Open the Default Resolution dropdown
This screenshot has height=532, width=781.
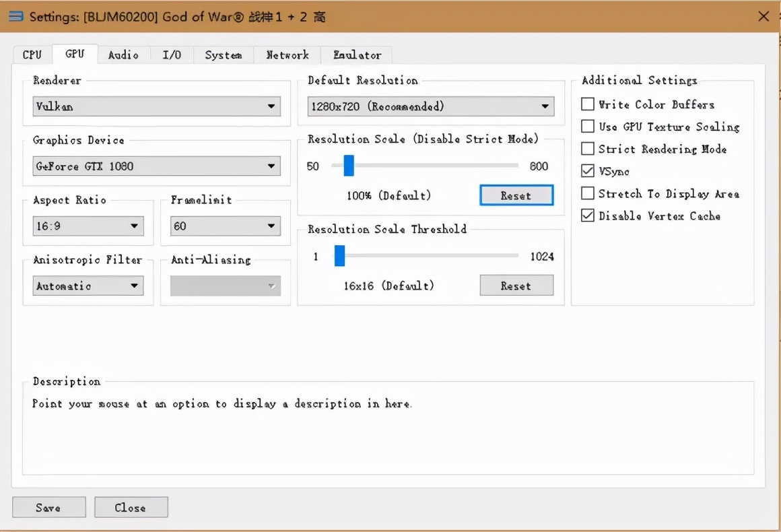tap(431, 106)
